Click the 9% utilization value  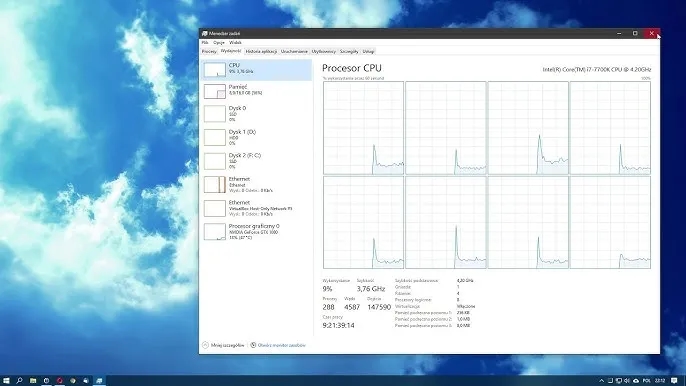327,289
